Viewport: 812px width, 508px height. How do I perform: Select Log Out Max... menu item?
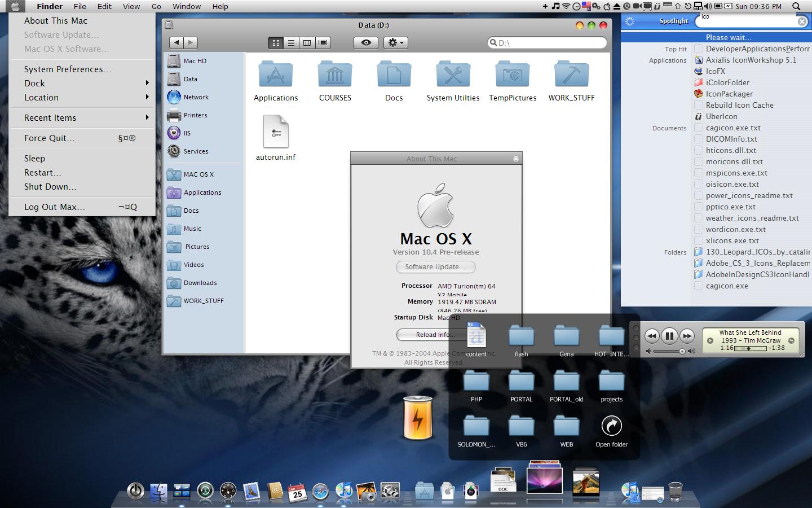click(x=82, y=207)
